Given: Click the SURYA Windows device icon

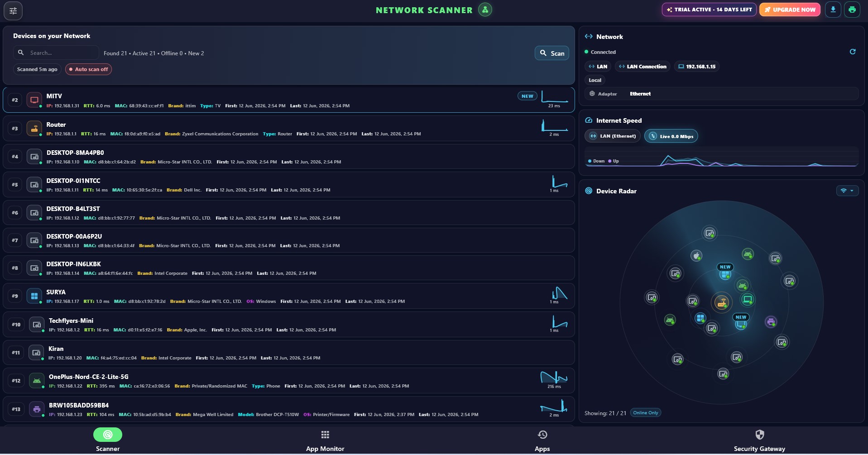Looking at the screenshot, I should point(34,296).
